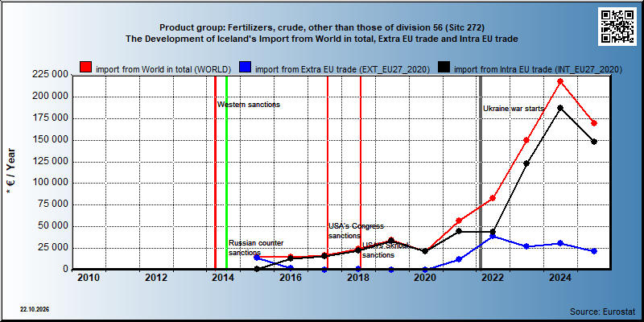644x322 pixels.
Task: Click the red World data point at 2023
Action: coord(526,140)
